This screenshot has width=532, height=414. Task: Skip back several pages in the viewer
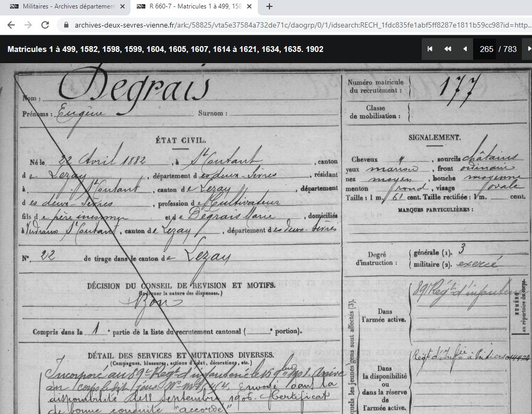pyautogui.click(x=448, y=49)
